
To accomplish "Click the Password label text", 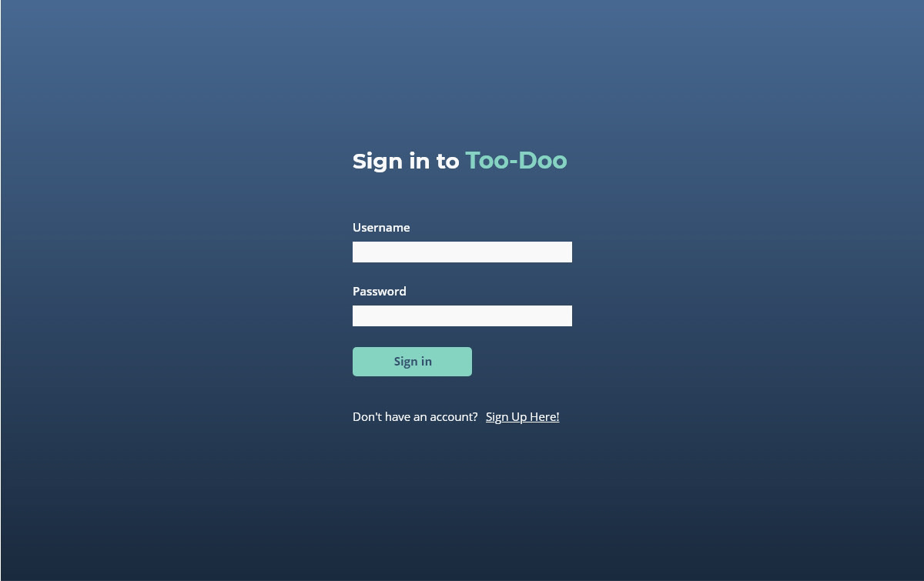I will pos(380,291).
